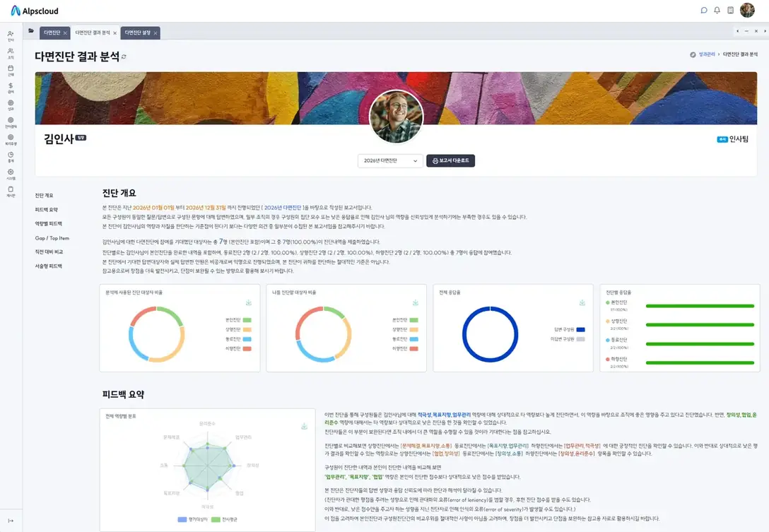Toggle 평가대상자 legend in radar chart
Screen dimensions: 769x532
coord(192,519)
